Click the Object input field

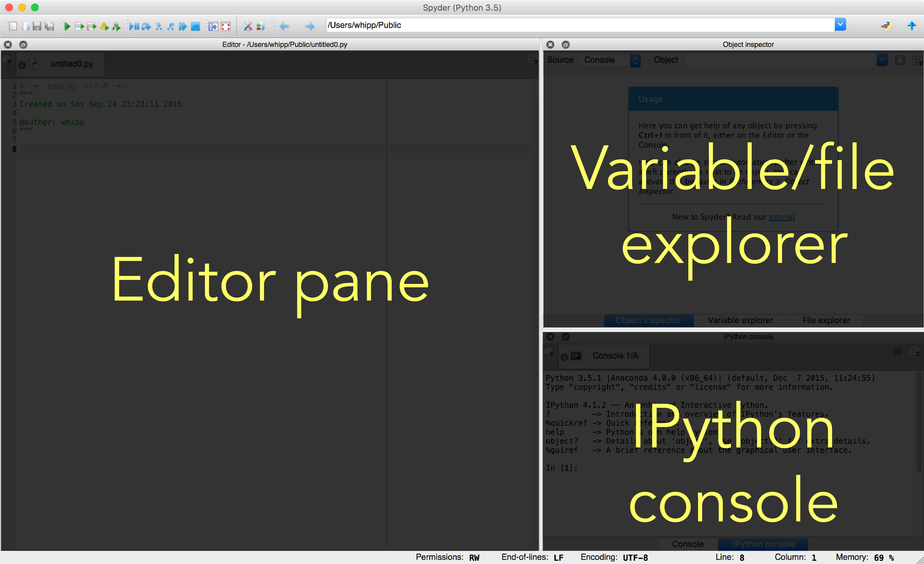780,60
